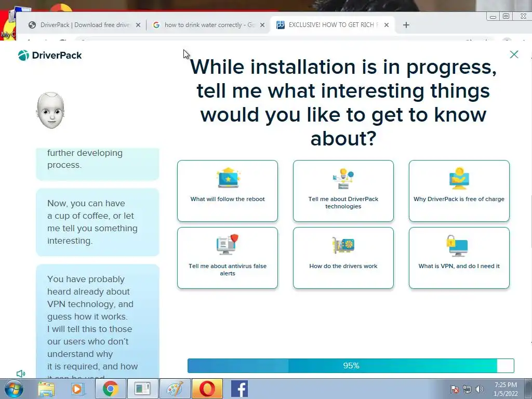Image resolution: width=532 pixels, height=399 pixels.
Task: Switch to the DriverPack download tab
Action: 85,25
